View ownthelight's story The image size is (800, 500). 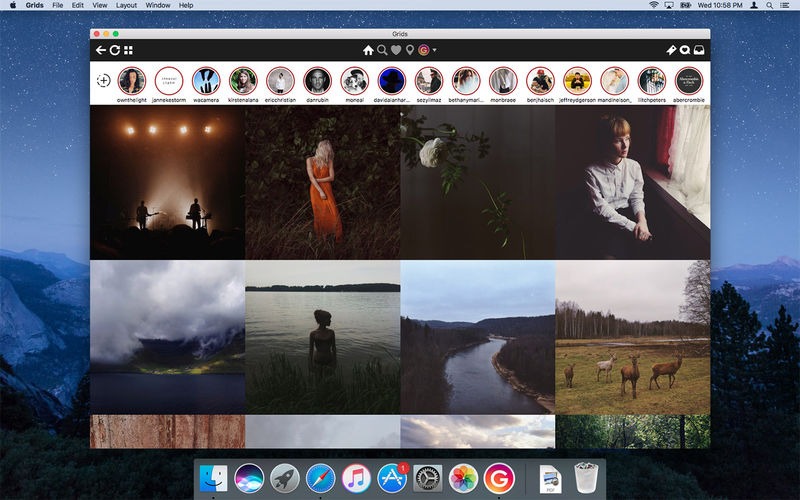131,81
